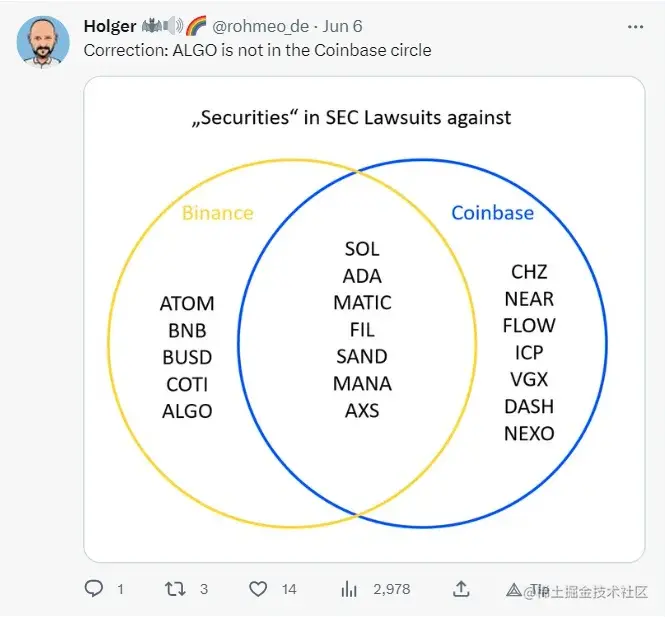Open the Jun 6 timestamp link
The width and height of the screenshot is (665, 617).
click(342, 26)
